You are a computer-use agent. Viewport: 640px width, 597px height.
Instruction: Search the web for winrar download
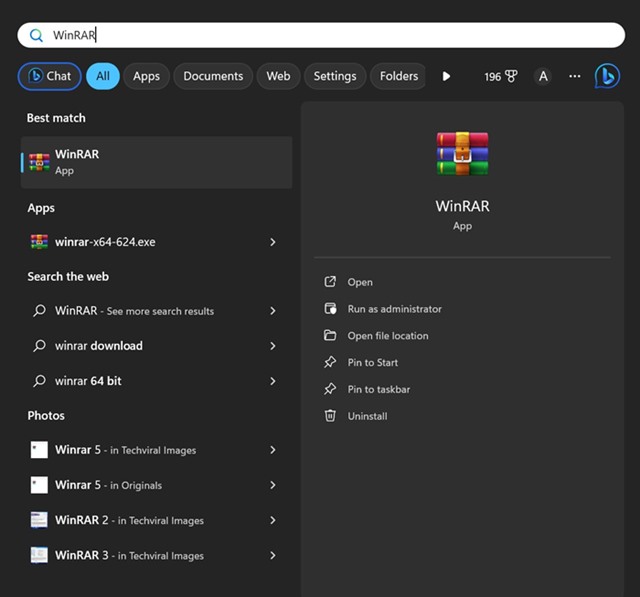point(156,346)
